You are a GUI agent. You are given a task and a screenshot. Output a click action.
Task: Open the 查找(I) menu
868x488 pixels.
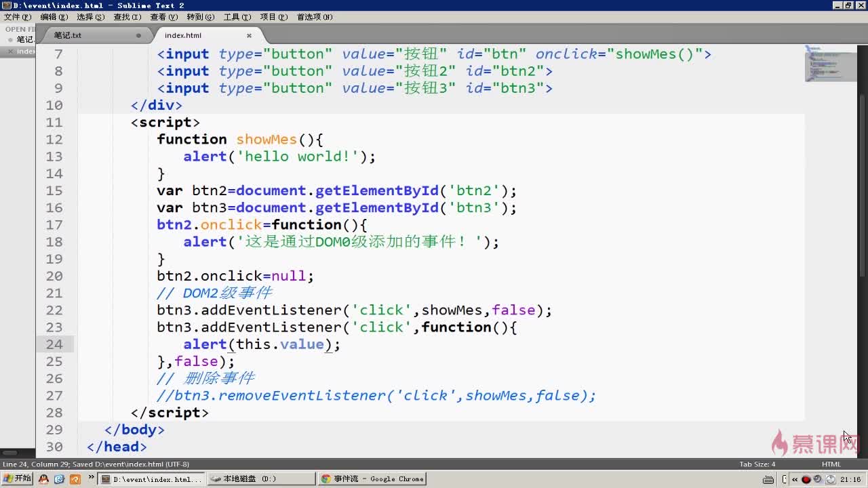coord(127,17)
